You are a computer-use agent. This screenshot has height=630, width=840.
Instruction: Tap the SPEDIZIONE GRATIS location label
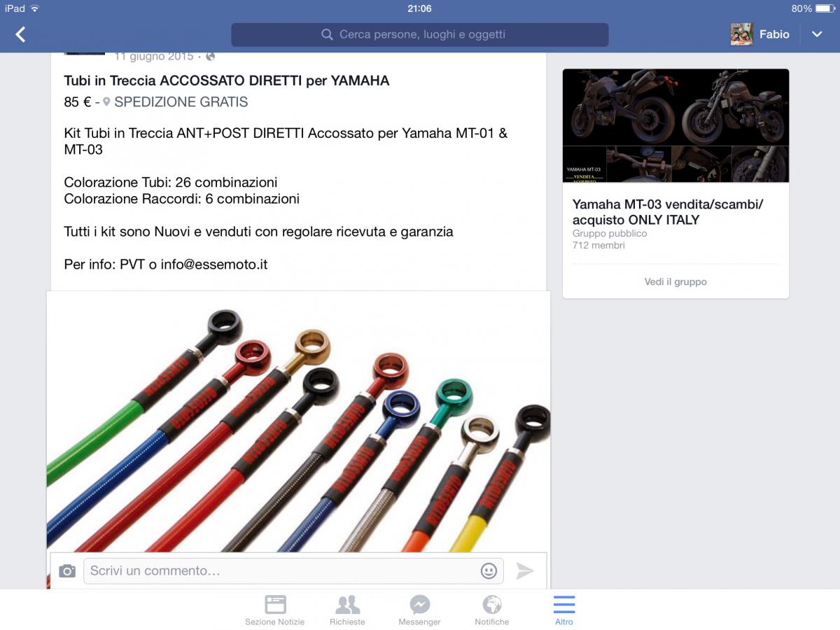pos(181,102)
